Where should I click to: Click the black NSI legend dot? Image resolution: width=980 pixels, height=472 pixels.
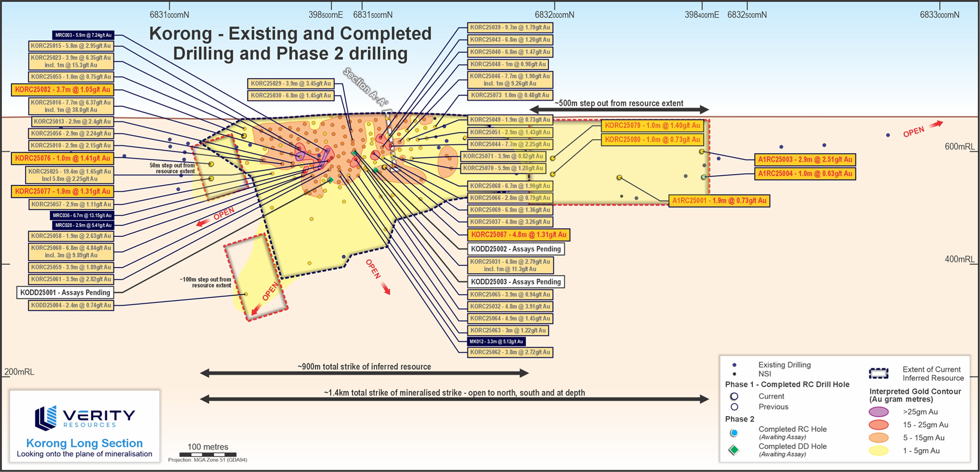tap(734, 374)
